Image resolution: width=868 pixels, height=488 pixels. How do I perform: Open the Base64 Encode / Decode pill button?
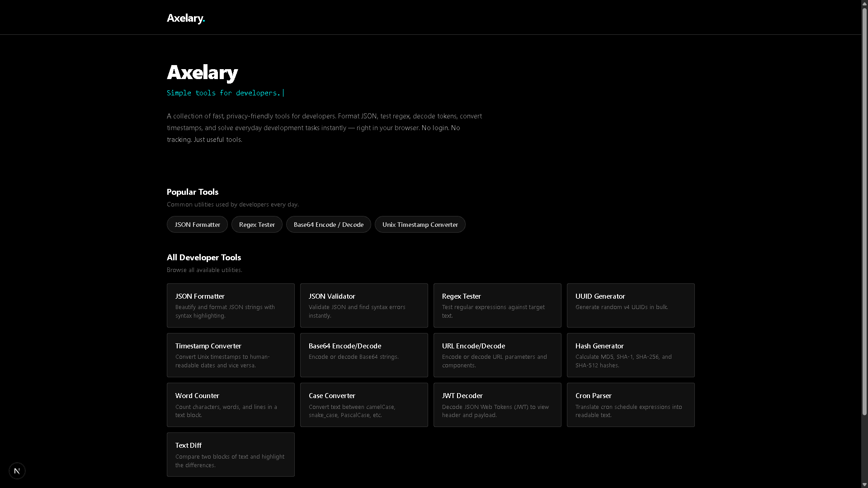(328, 224)
